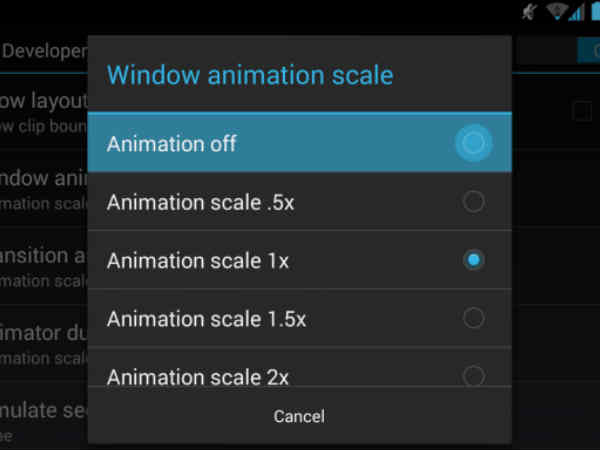Click the battery icon in status bar
600x450 pixels.
595,11
